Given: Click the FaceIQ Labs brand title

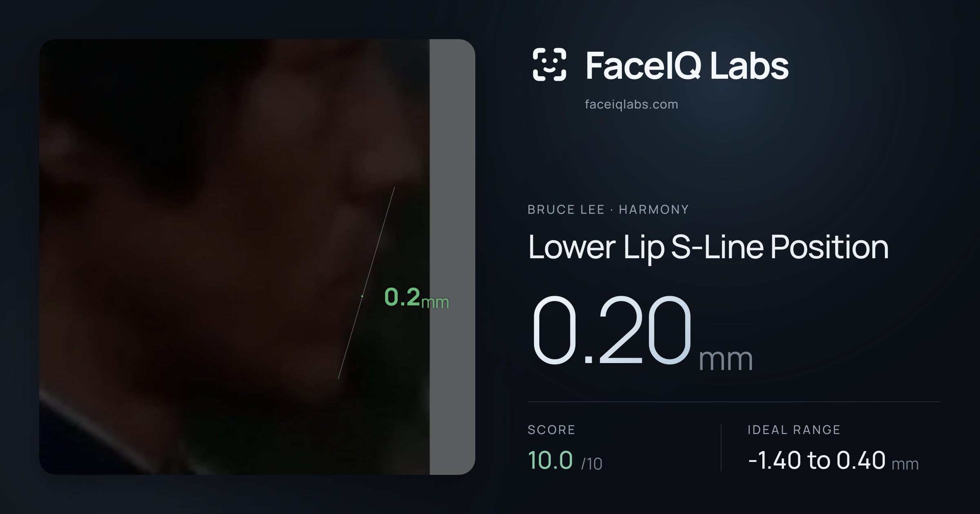Looking at the screenshot, I should coord(687,65).
